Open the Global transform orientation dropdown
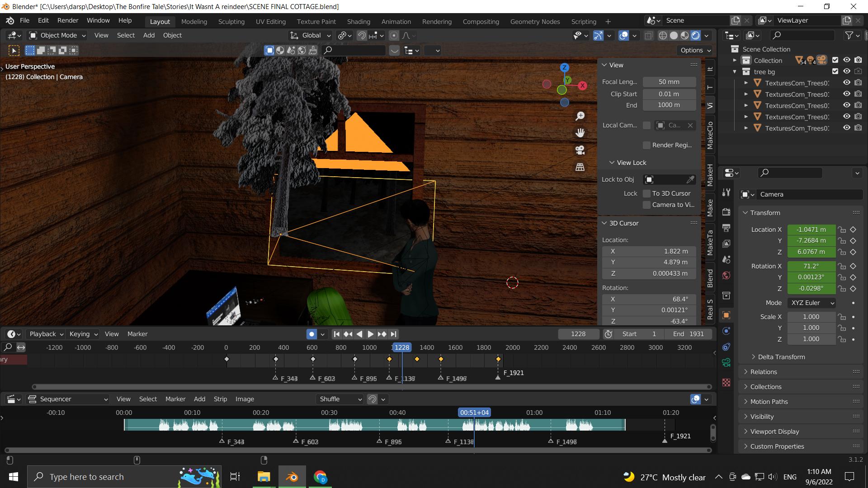The width and height of the screenshot is (868, 488). pos(311,35)
